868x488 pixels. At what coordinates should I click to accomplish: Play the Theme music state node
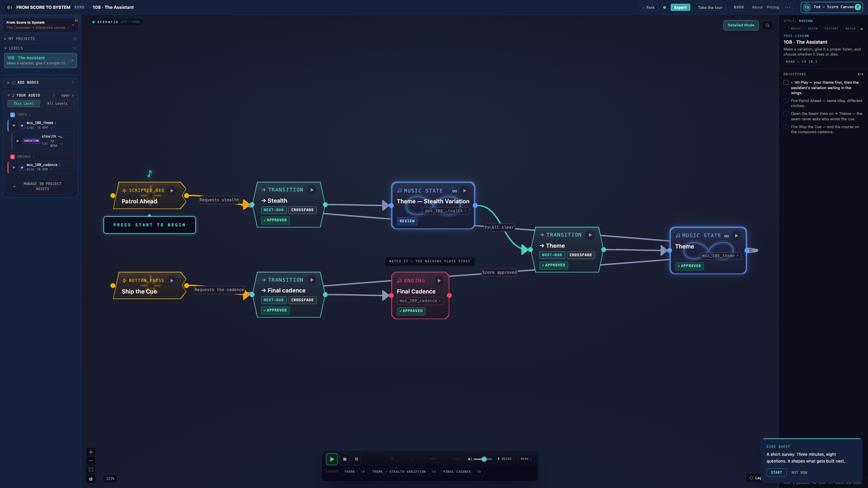[x=736, y=236]
